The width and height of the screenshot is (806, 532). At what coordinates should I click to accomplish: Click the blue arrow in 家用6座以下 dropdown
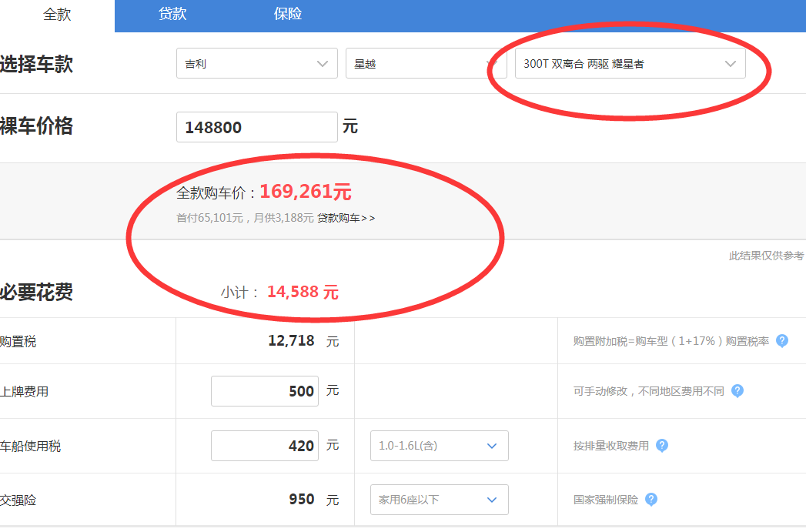492,500
